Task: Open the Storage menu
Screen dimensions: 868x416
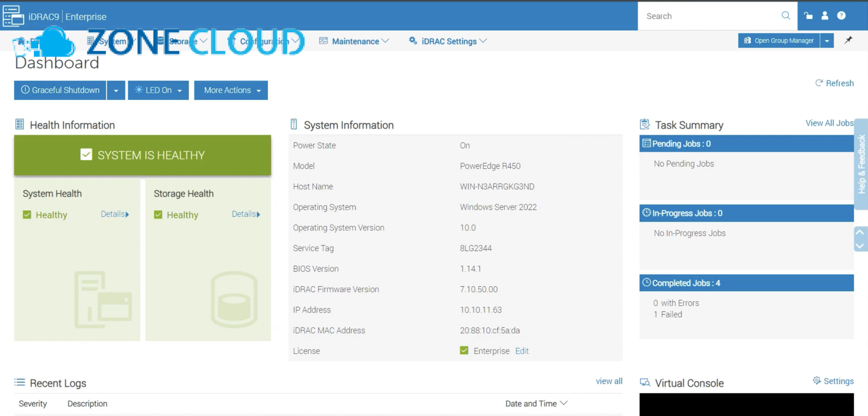Action: tap(182, 41)
